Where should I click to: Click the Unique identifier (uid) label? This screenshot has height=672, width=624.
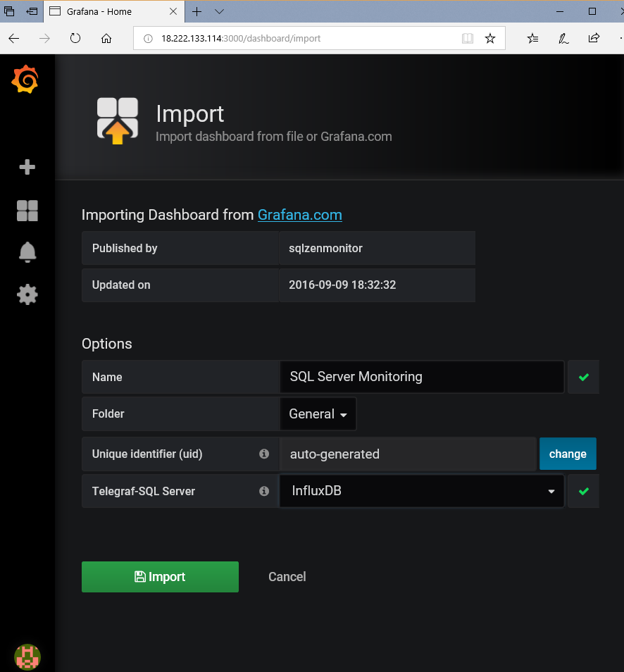[147, 454]
